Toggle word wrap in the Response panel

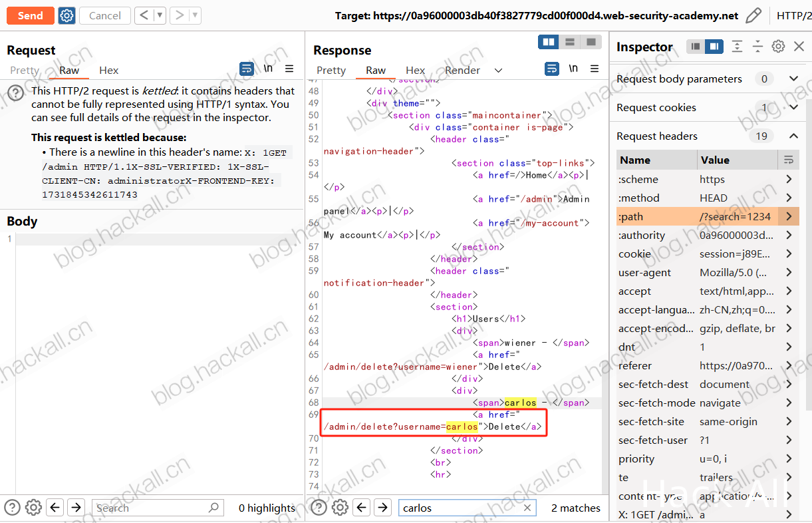(552, 69)
